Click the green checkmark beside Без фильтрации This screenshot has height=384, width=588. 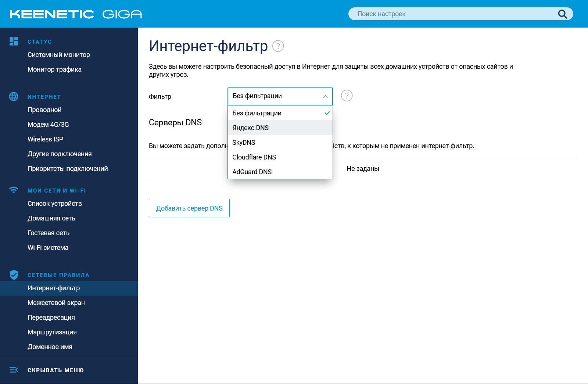(327, 113)
